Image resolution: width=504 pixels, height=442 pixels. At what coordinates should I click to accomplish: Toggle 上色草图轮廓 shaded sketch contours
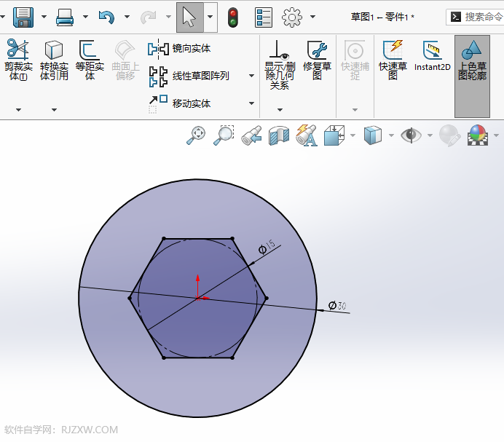coord(472,76)
